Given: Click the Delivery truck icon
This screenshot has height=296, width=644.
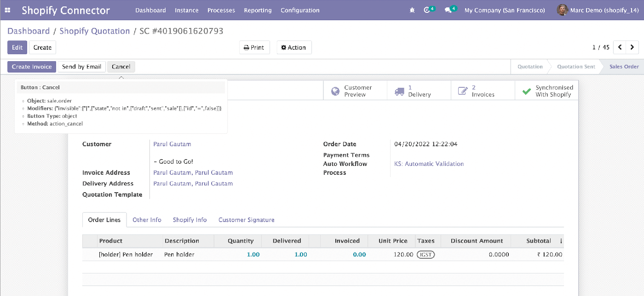Looking at the screenshot, I should pos(399,91).
